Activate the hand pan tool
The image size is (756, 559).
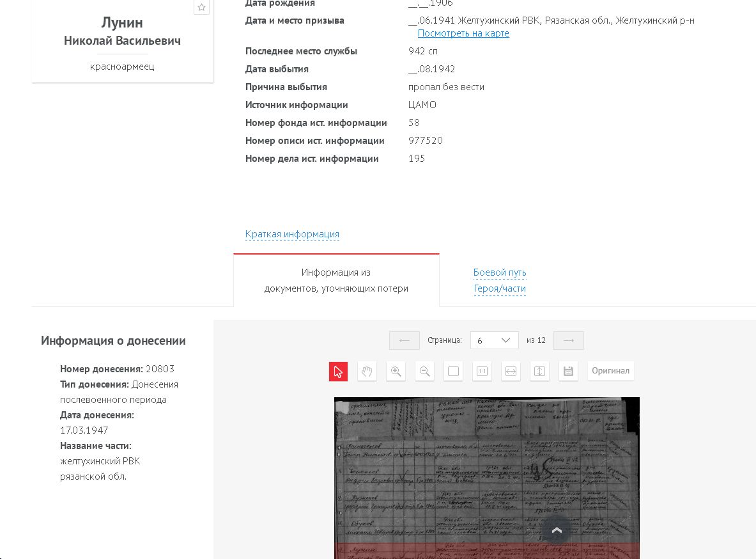(367, 372)
